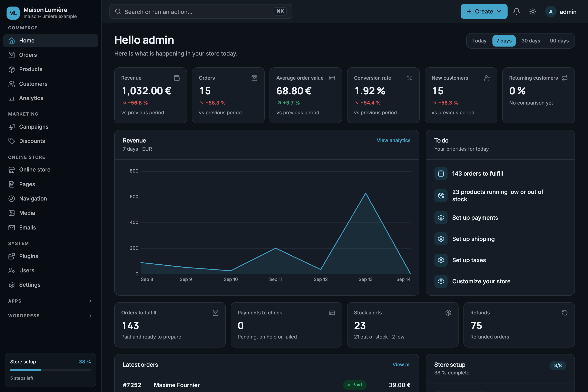
Task: Click the ML store logo badge
Action: tap(13, 13)
